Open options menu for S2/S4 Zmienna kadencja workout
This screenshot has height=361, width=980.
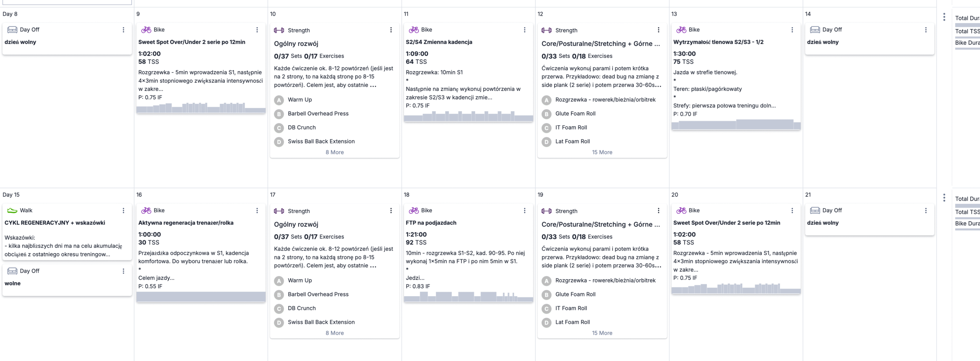point(524,30)
